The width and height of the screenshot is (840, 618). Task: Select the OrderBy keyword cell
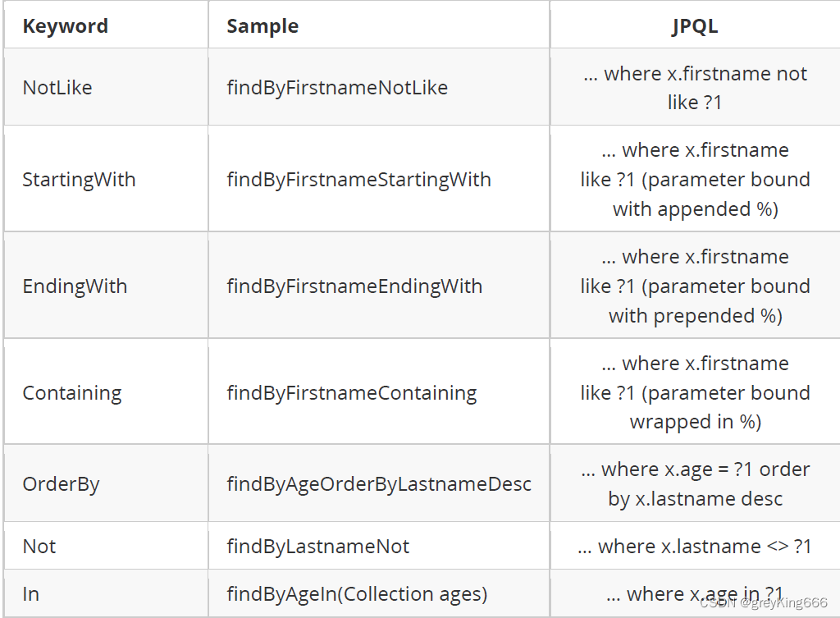pyautogui.click(x=61, y=484)
